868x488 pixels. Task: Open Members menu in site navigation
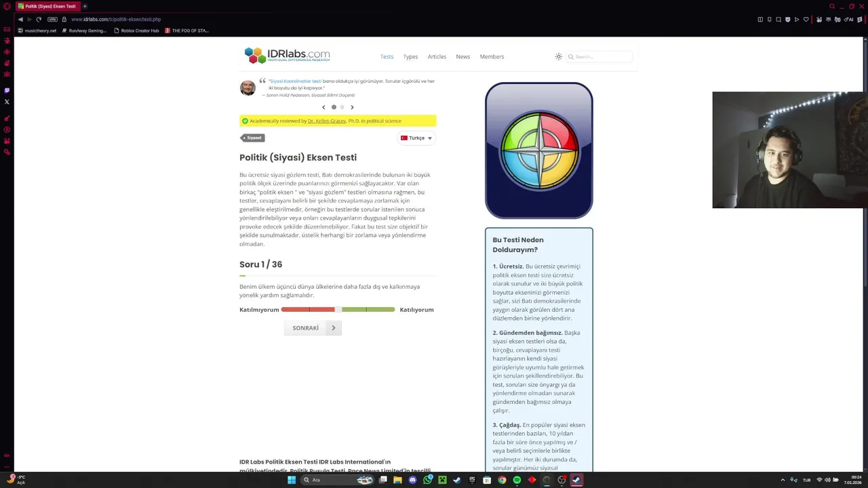pyautogui.click(x=492, y=57)
